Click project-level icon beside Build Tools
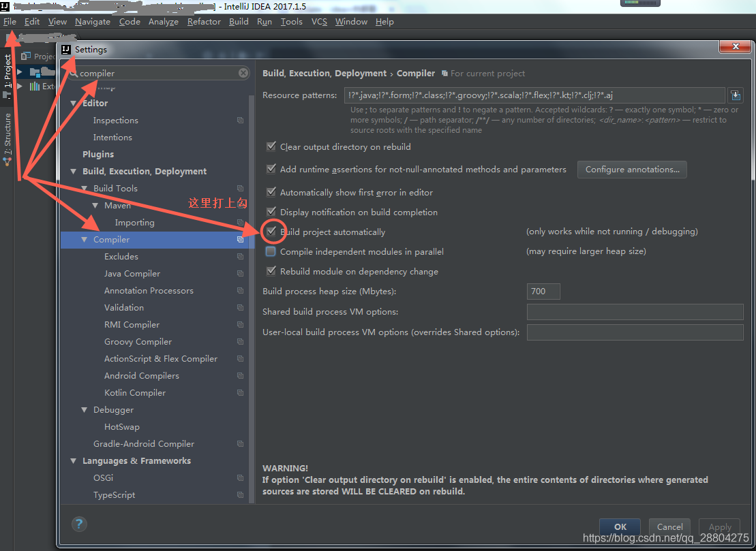 [240, 189]
